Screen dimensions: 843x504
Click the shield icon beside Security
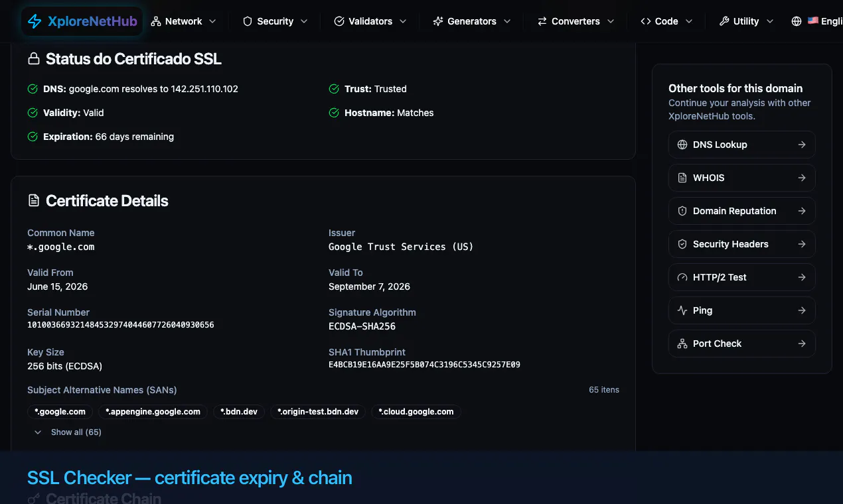(248, 21)
